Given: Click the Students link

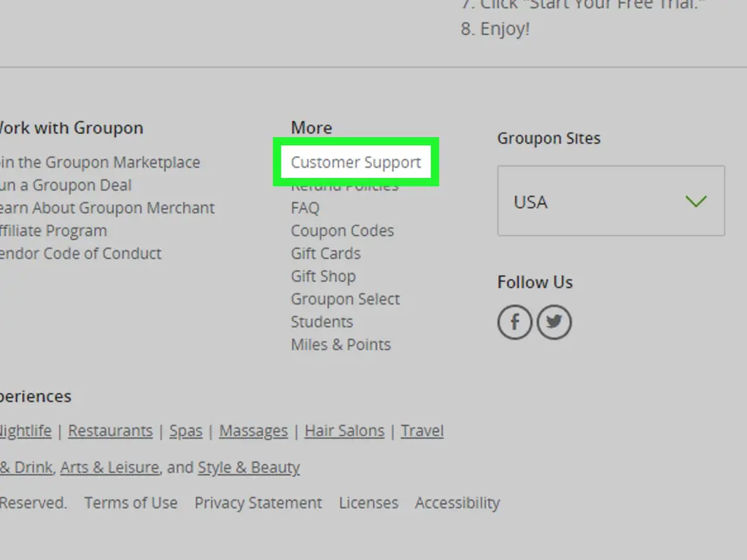Looking at the screenshot, I should pos(322,322).
